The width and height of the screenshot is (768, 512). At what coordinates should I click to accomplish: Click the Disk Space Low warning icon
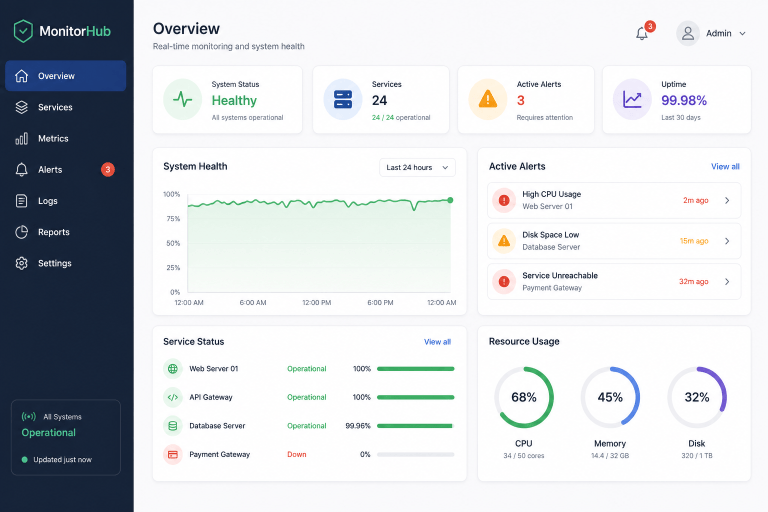[504, 241]
